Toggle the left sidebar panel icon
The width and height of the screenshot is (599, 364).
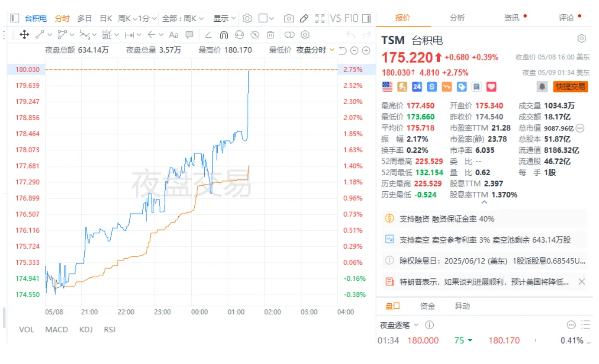[15, 18]
